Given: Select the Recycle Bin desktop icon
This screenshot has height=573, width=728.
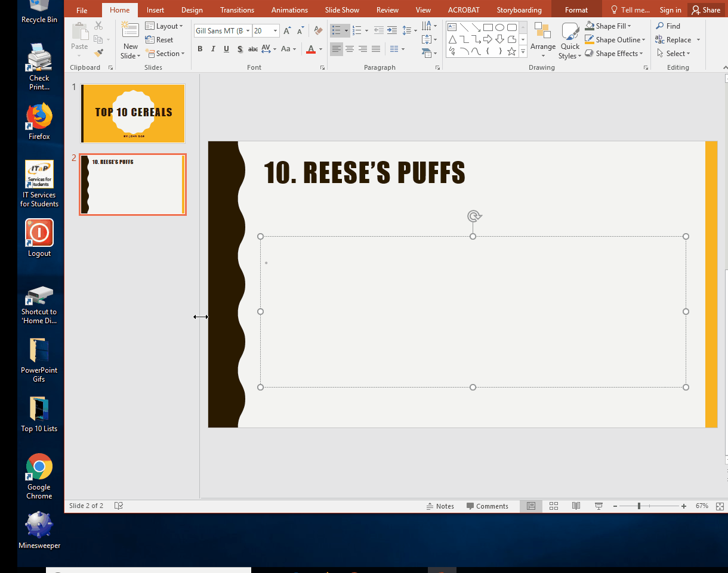Looking at the screenshot, I should click(39, 12).
